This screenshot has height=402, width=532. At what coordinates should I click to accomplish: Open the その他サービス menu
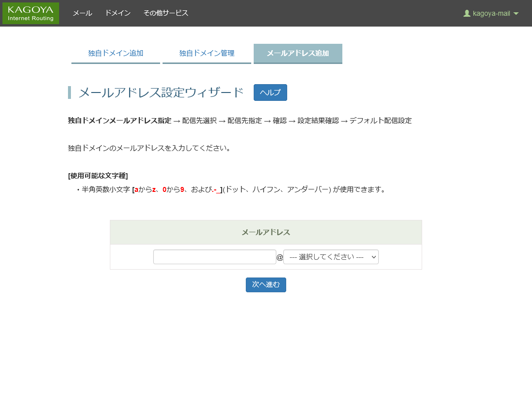166,13
